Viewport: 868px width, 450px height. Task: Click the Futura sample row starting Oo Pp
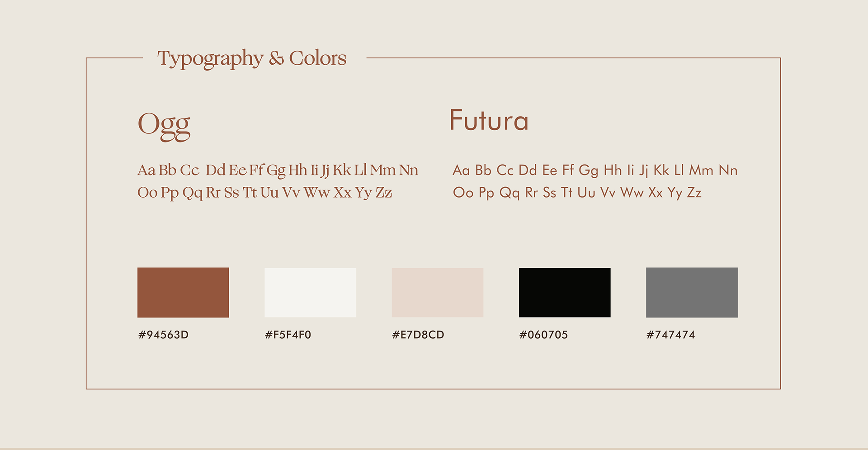tap(577, 193)
